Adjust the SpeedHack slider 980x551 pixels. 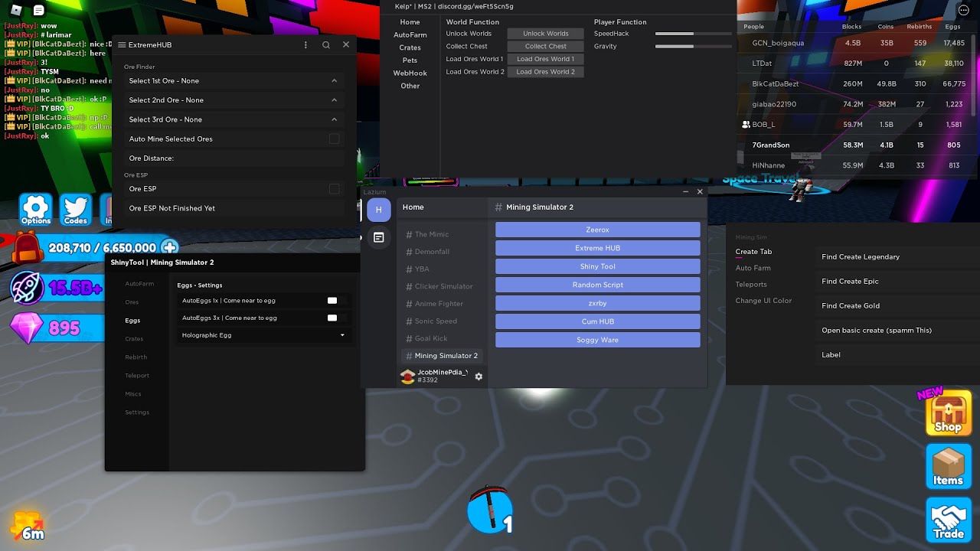(x=693, y=34)
